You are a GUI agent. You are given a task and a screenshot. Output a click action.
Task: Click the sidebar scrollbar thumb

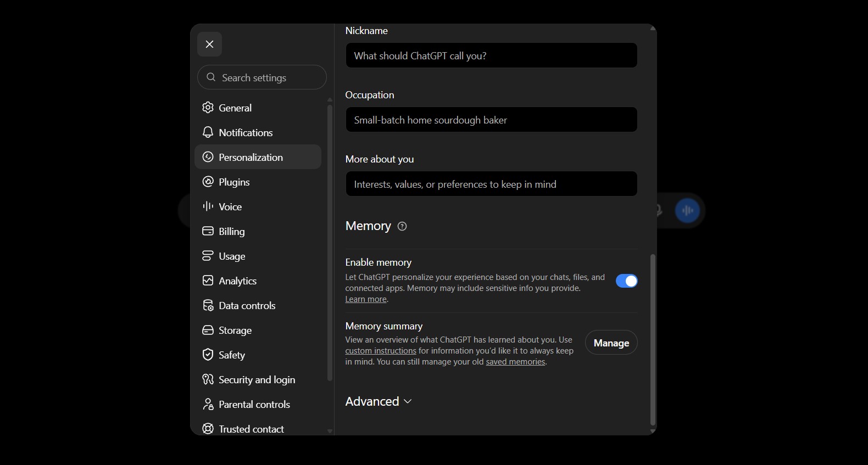(330, 243)
